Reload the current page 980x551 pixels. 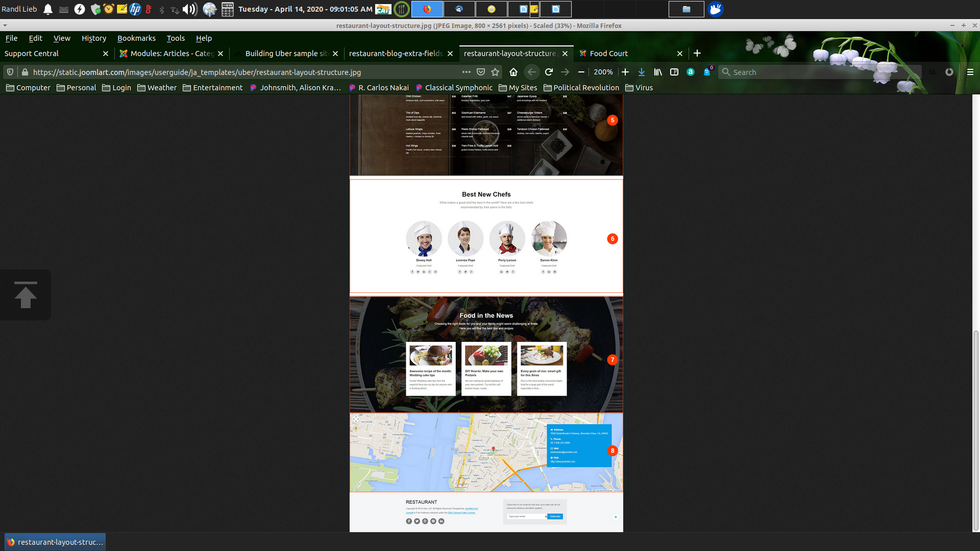(549, 72)
